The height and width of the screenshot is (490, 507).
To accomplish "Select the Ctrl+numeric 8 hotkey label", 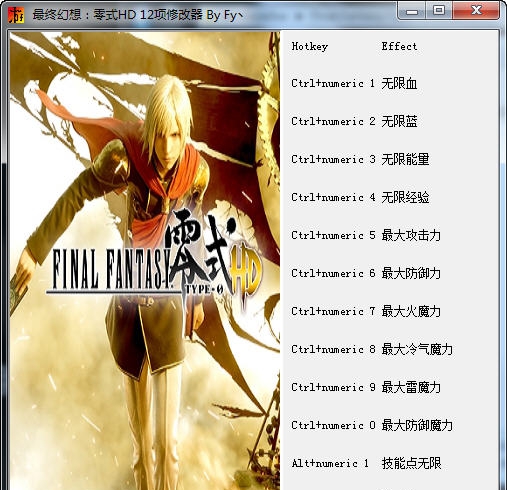I will pyautogui.click(x=333, y=349).
